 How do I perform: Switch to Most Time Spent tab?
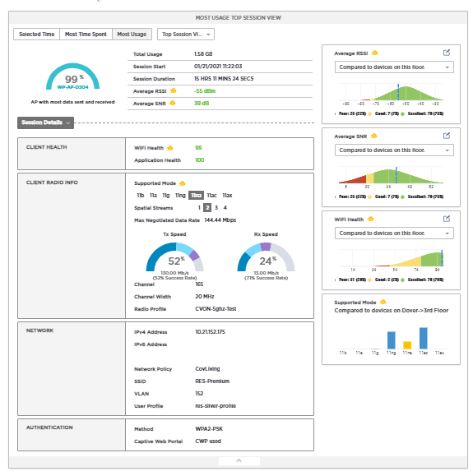pos(86,34)
